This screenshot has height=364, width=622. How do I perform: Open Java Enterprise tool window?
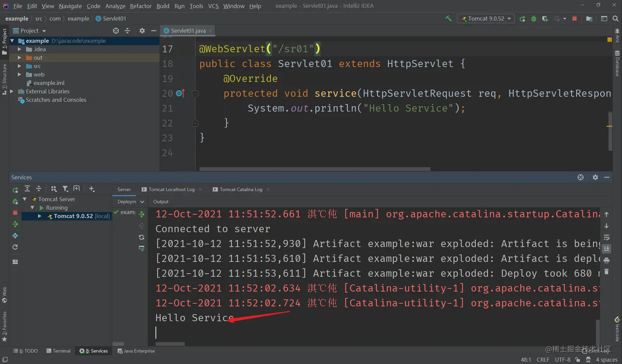(x=136, y=351)
